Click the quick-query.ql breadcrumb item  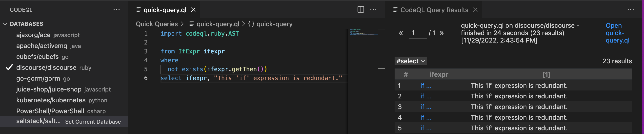click(x=218, y=24)
